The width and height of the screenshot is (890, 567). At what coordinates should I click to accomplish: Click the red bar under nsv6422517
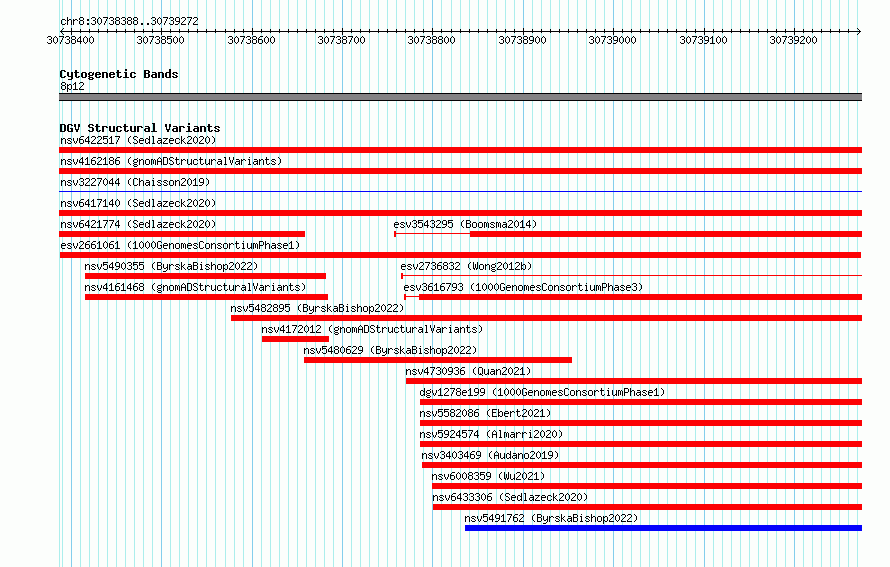click(460, 150)
